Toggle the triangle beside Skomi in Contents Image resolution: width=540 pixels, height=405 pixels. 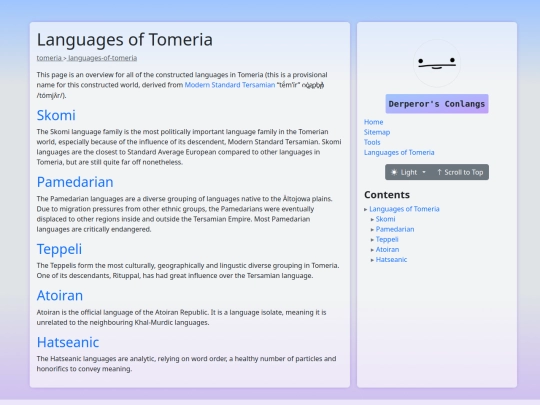[x=372, y=219]
